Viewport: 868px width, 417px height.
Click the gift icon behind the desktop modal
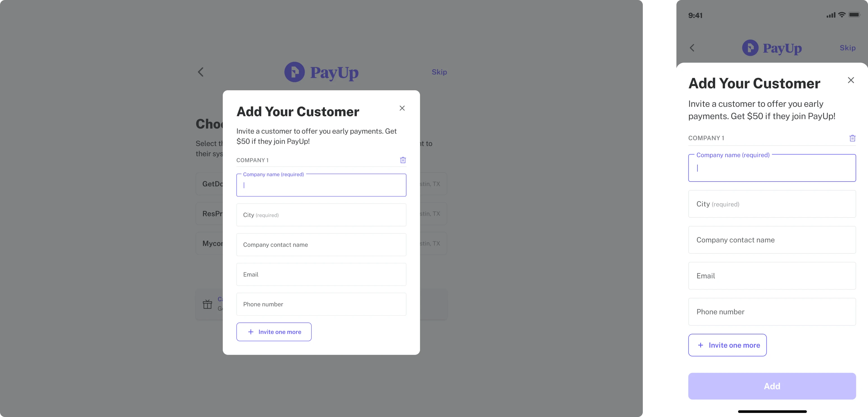(x=208, y=304)
